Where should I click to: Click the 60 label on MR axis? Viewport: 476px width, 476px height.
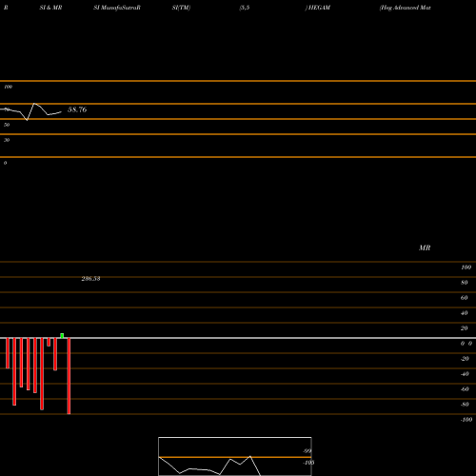click(465, 298)
